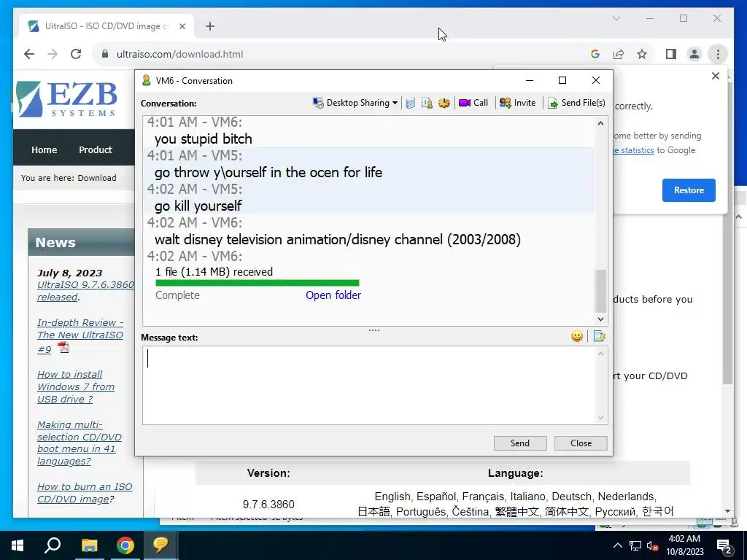Click the Close button in conversation window
The image size is (747, 560).
click(x=581, y=443)
